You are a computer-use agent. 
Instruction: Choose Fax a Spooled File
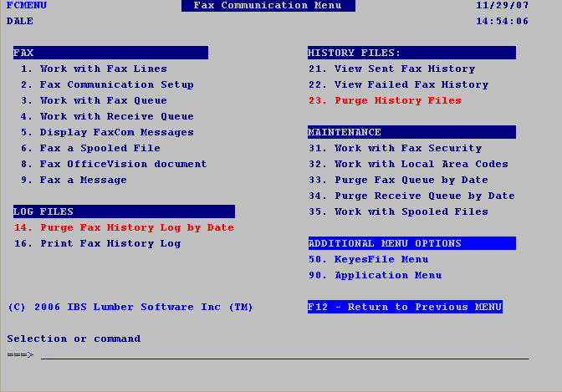(x=90, y=148)
